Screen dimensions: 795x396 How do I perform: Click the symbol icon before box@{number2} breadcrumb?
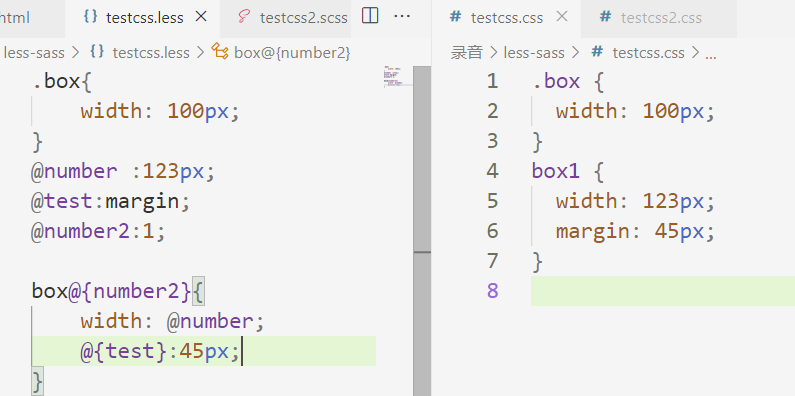(220, 52)
